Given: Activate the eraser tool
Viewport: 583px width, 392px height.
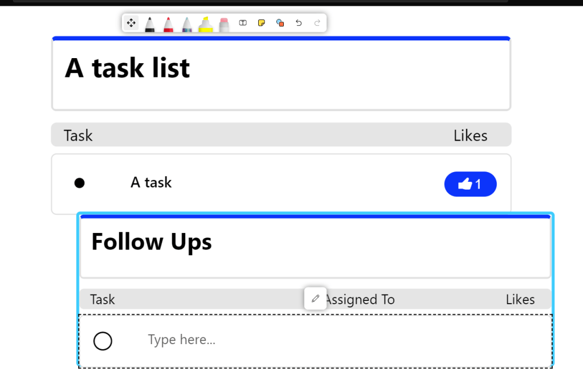Looking at the screenshot, I should coord(224,24).
